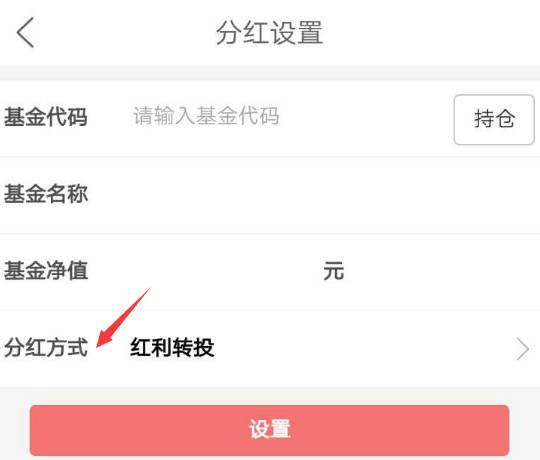Tap blank area of 分红方式 row
540x460 pixels.
coord(362,348)
